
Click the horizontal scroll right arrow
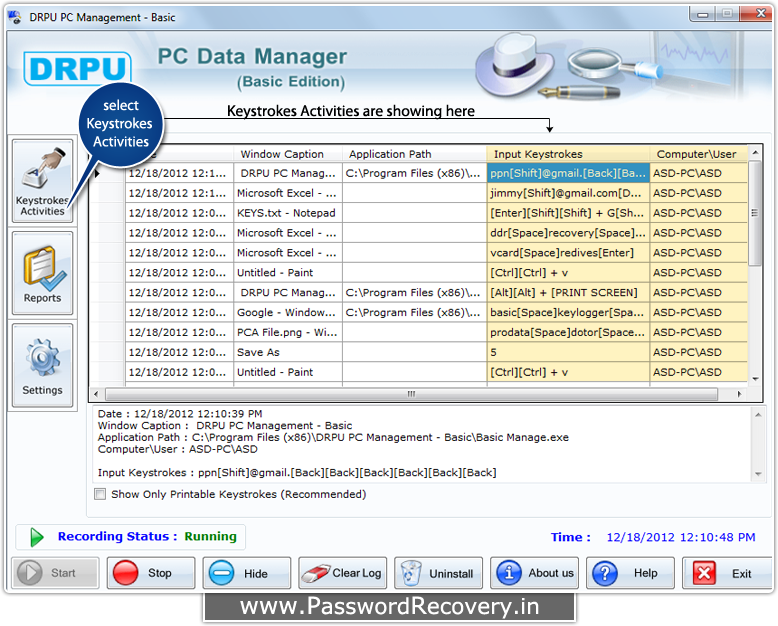click(x=739, y=394)
